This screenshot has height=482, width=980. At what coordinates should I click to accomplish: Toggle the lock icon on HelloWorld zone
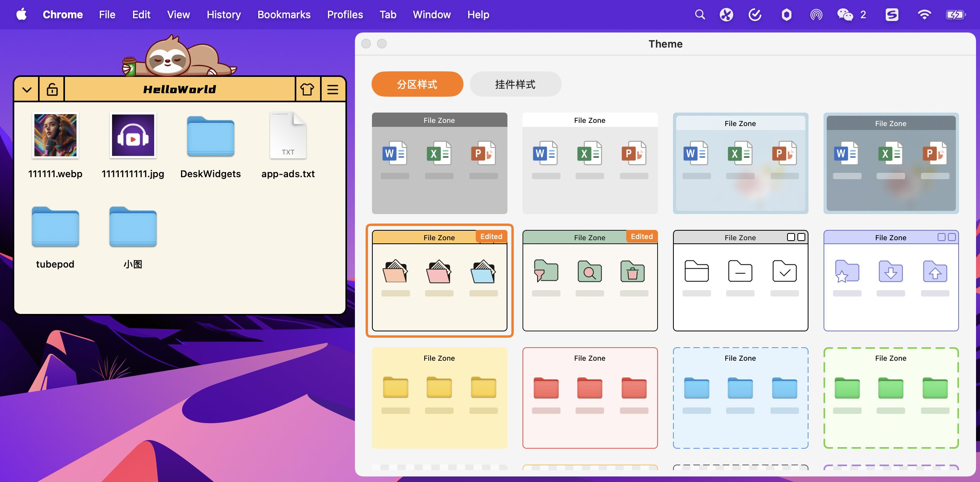(52, 89)
